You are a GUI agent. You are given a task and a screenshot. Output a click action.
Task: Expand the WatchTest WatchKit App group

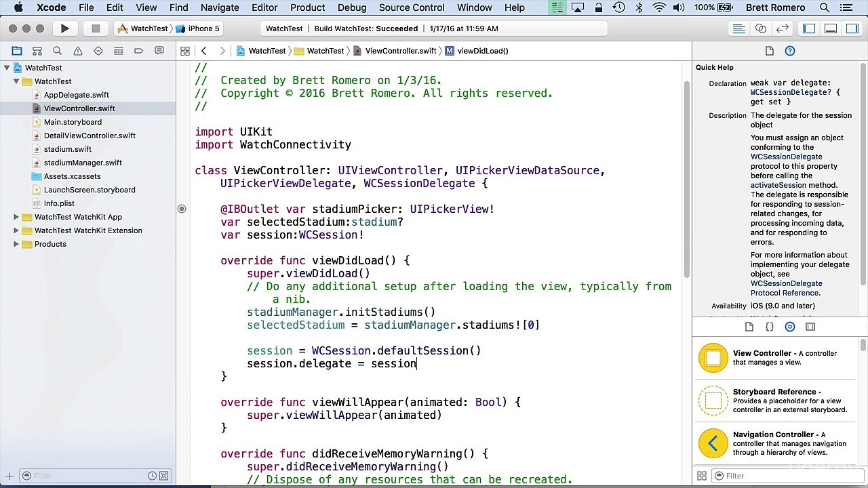tap(16, 217)
